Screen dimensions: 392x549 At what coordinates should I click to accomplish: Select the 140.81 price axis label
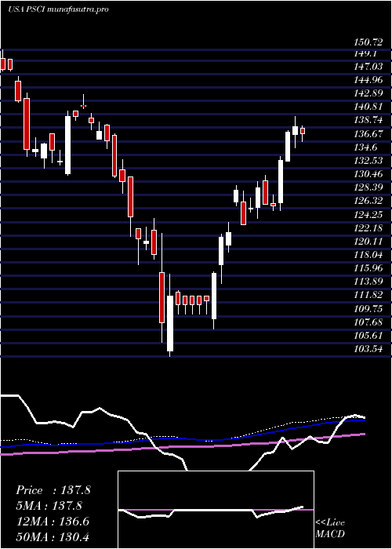(x=368, y=107)
